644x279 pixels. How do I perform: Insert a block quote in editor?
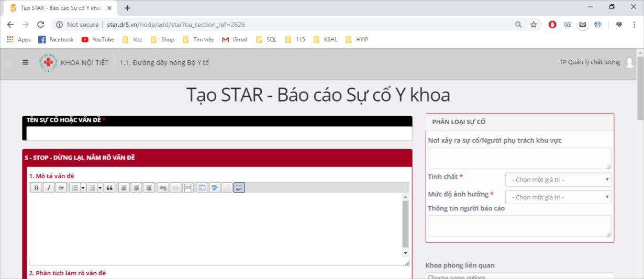[109, 188]
